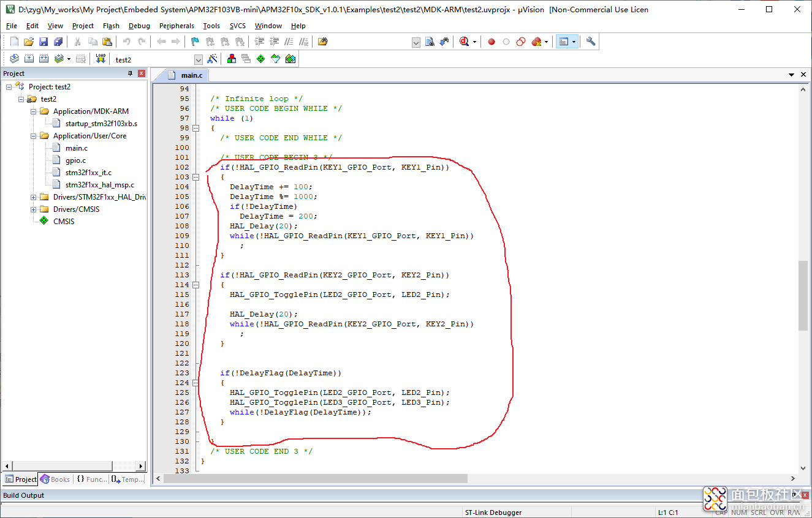Disable all breakpoints icon

click(x=521, y=42)
